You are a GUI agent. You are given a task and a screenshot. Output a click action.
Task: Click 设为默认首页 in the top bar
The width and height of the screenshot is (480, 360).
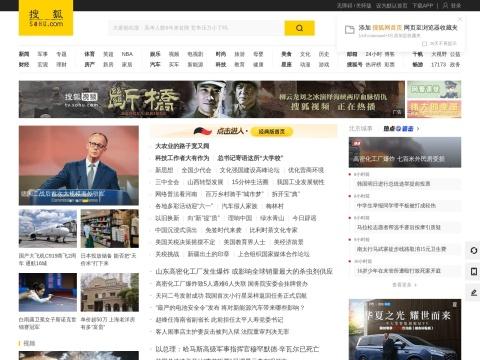[x=392, y=5]
